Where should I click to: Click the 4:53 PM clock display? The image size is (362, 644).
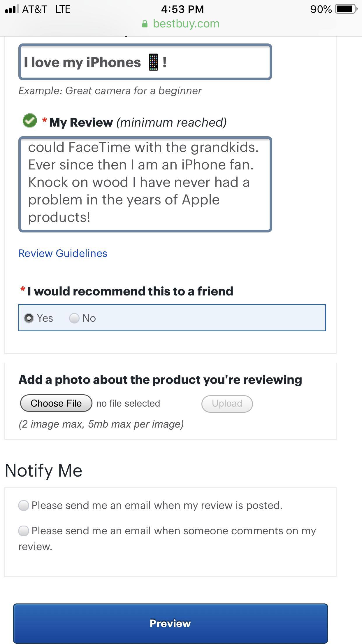tap(181, 9)
